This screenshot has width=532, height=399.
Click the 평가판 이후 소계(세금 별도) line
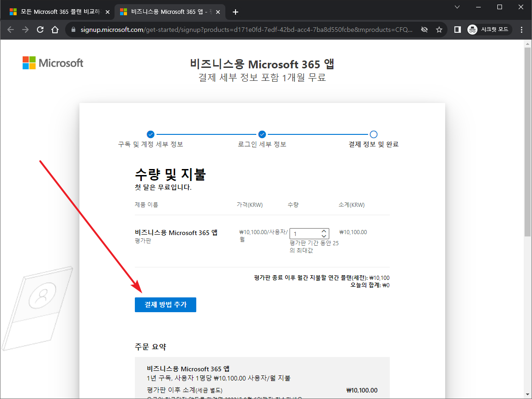tap(185, 390)
